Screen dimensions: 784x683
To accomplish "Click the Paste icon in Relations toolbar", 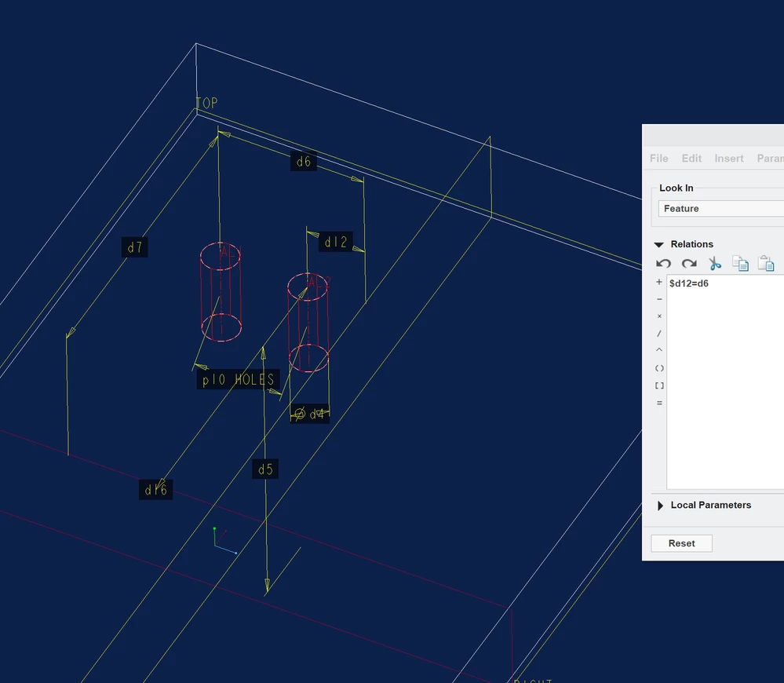I will [766, 264].
